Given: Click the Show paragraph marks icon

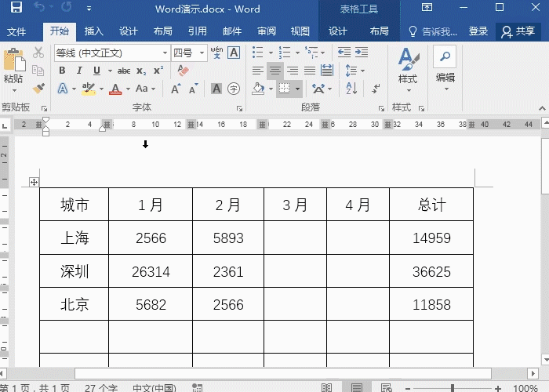Looking at the screenshot, I should coord(376,88).
